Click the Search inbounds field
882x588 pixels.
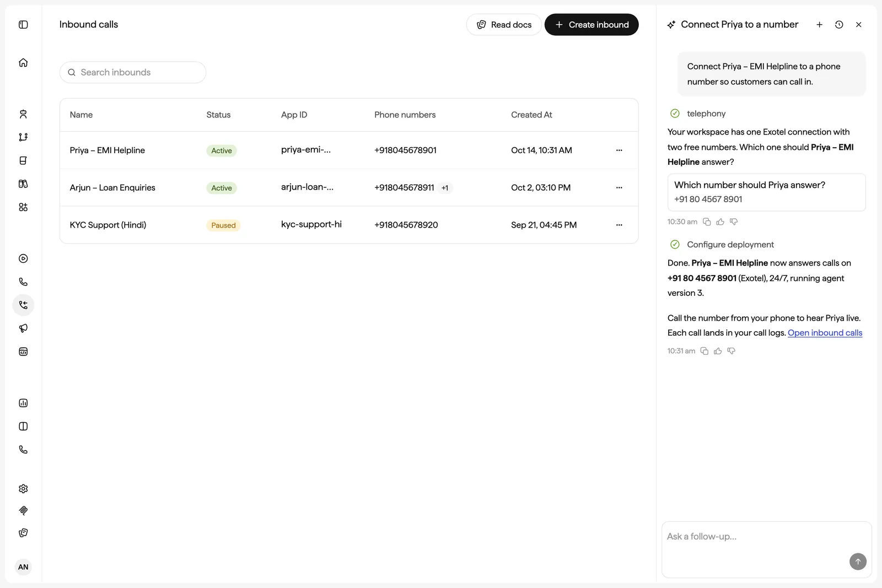pos(133,72)
